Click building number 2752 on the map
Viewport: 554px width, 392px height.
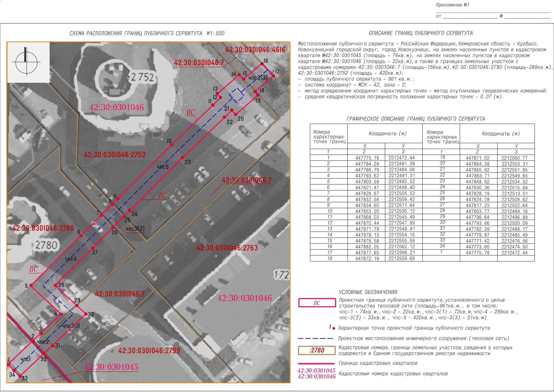tap(142, 77)
